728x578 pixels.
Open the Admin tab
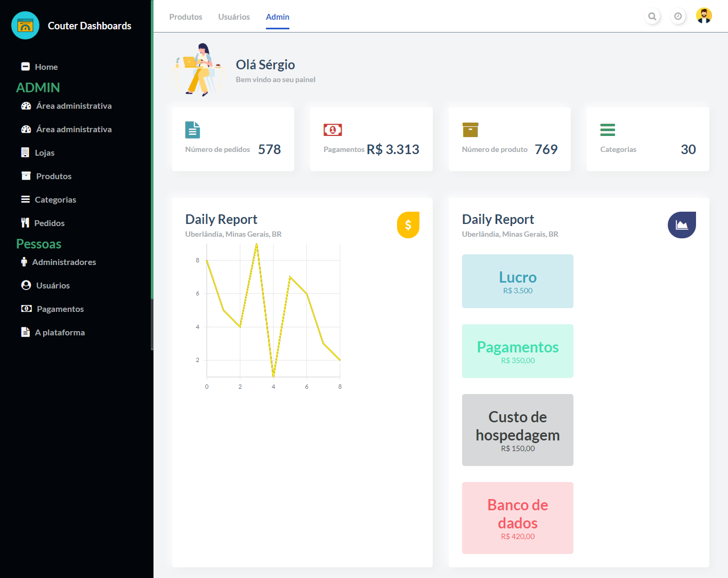coord(277,17)
